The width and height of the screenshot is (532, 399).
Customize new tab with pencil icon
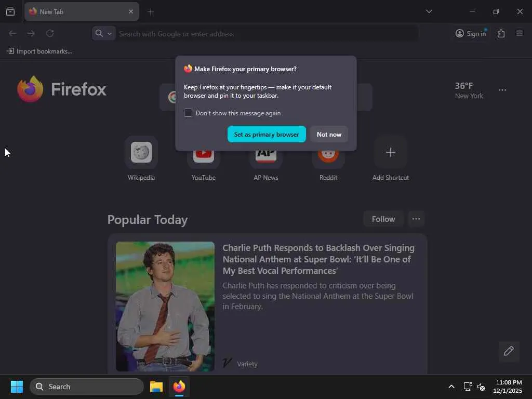(509, 351)
